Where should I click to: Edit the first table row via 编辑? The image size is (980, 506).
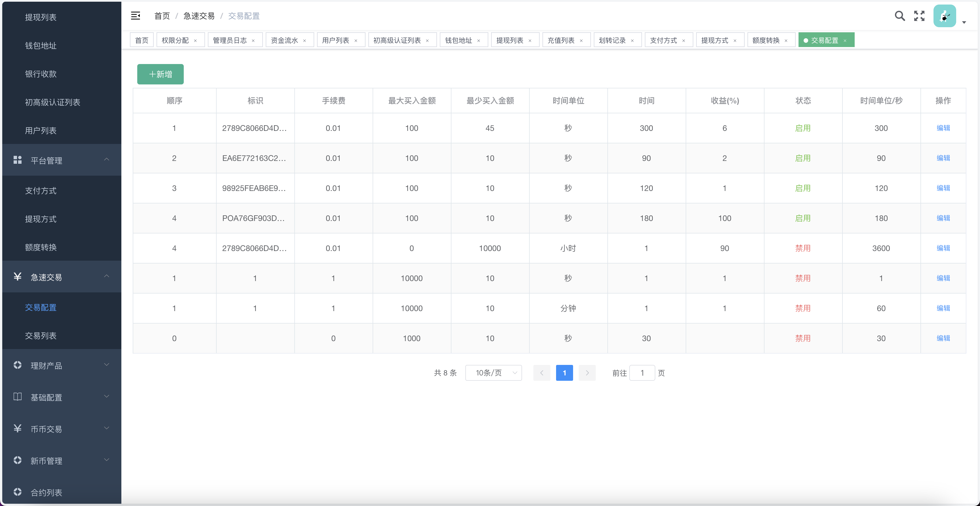(943, 128)
